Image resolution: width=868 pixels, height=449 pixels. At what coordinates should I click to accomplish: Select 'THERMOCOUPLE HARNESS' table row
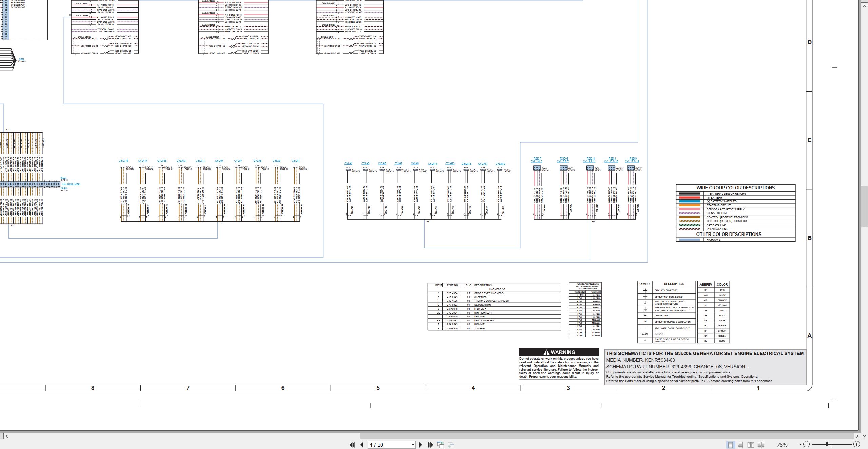(x=494, y=301)
